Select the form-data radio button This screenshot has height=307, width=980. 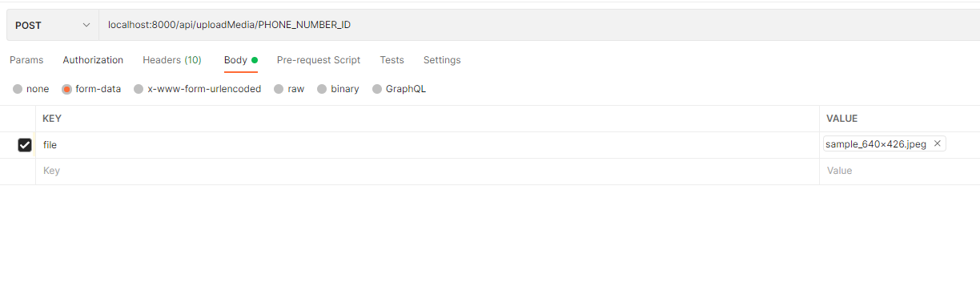[67, 89]
